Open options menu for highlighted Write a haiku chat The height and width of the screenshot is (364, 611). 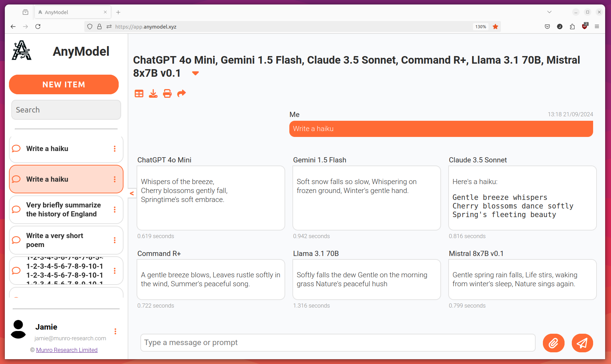115,179
